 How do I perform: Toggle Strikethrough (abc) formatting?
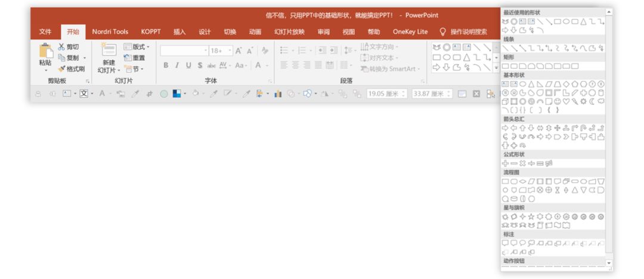(x=212, y=66)
